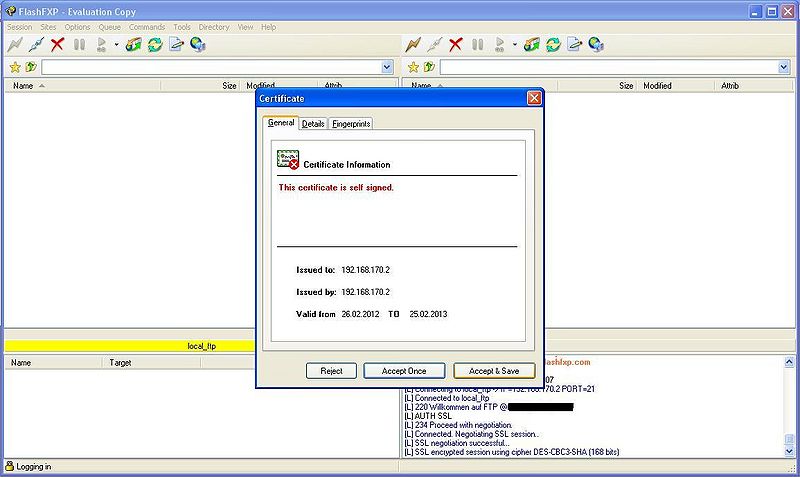Open the dropdown arrow beside left play button
800x477 pixels.
click(x=116, y=44)
